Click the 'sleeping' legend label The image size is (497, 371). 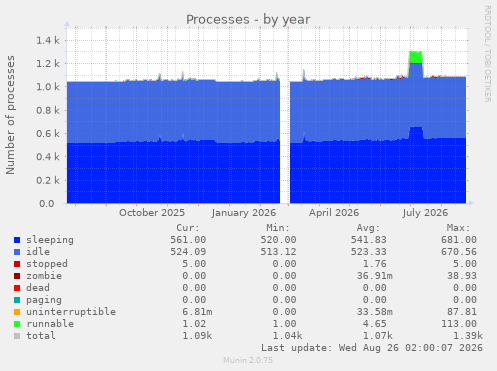pos(50,240)
